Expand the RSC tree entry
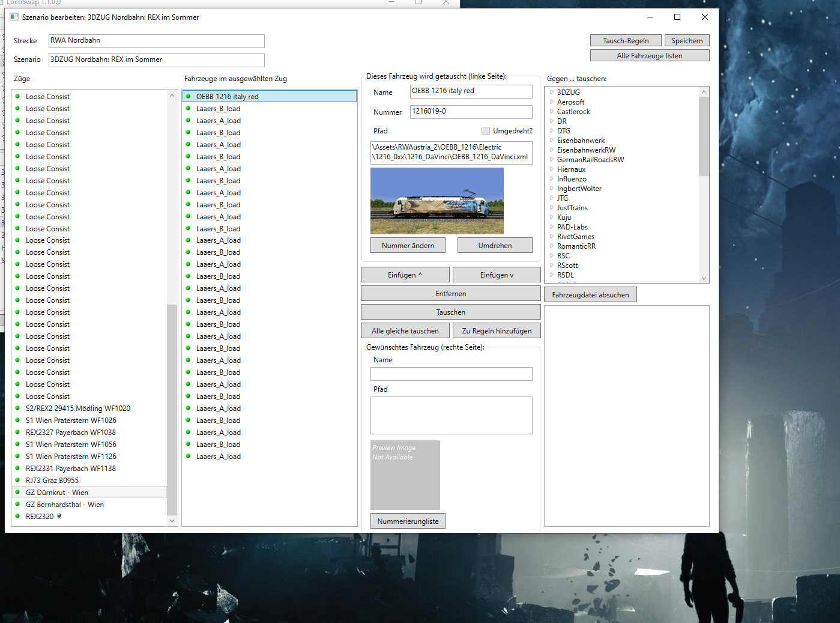Viewport: 840px width, 623px height. [x=552, y=256]
